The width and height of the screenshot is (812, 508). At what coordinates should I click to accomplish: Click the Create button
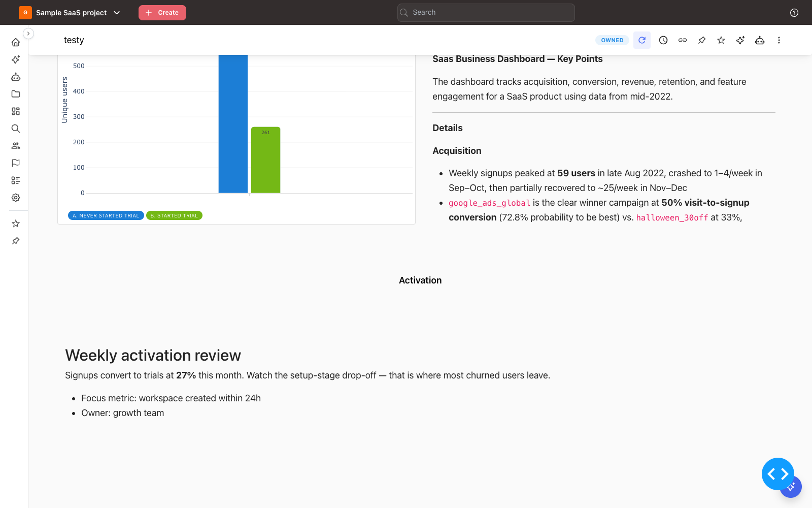[x=162, y=13]
